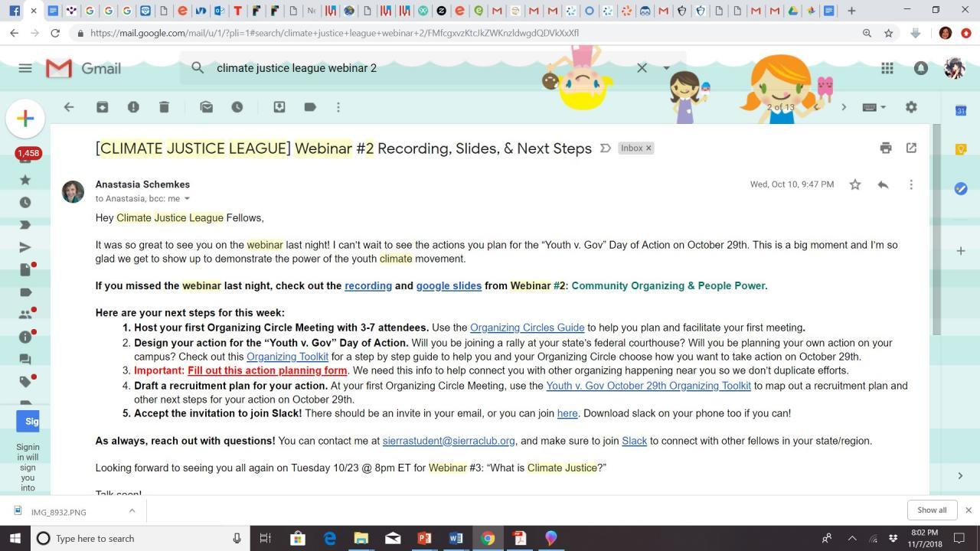
Task: Snooze this email with the clock icon
Action: point(237,107)
